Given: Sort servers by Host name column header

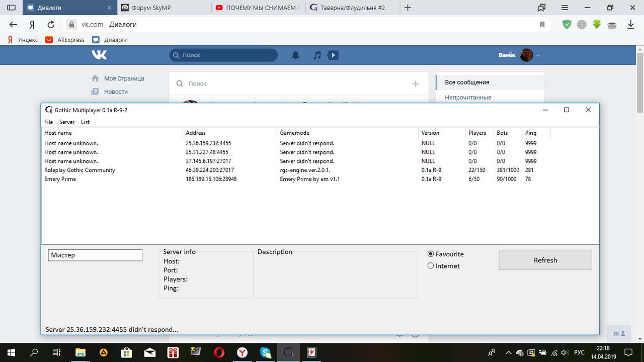Looking at the screenshot, I should [x=112, y=133].
